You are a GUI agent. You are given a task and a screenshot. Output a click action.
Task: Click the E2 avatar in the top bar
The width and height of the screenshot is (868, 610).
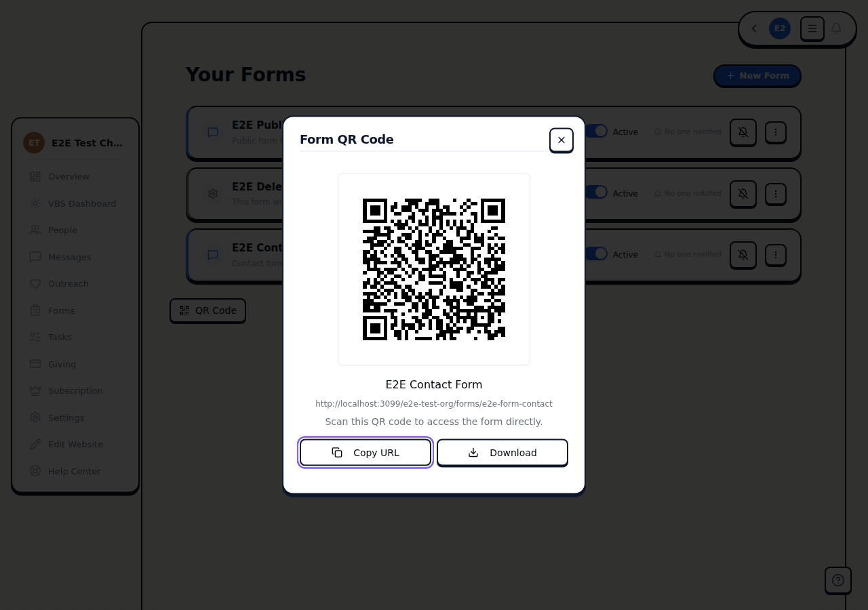780,28
